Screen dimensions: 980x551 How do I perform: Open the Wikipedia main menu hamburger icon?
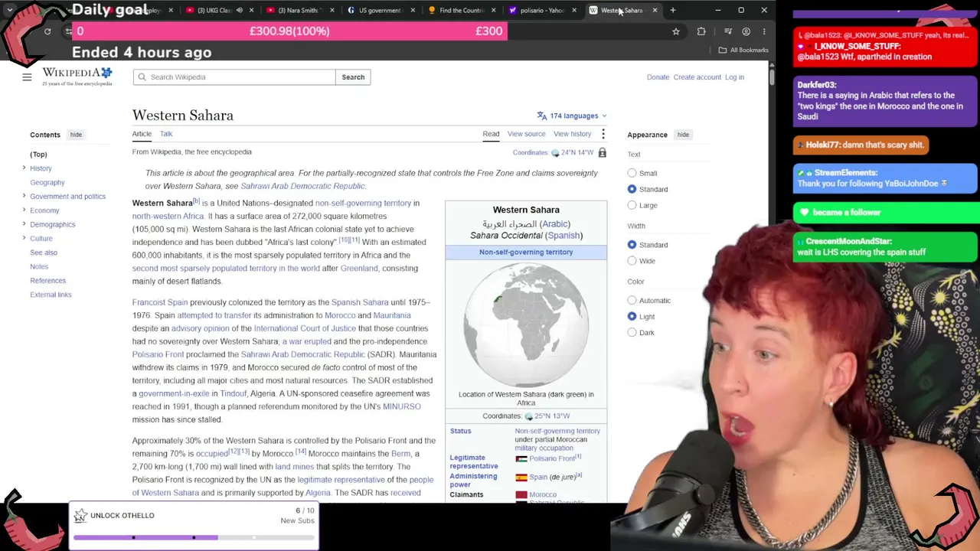(x=27, y=77)
